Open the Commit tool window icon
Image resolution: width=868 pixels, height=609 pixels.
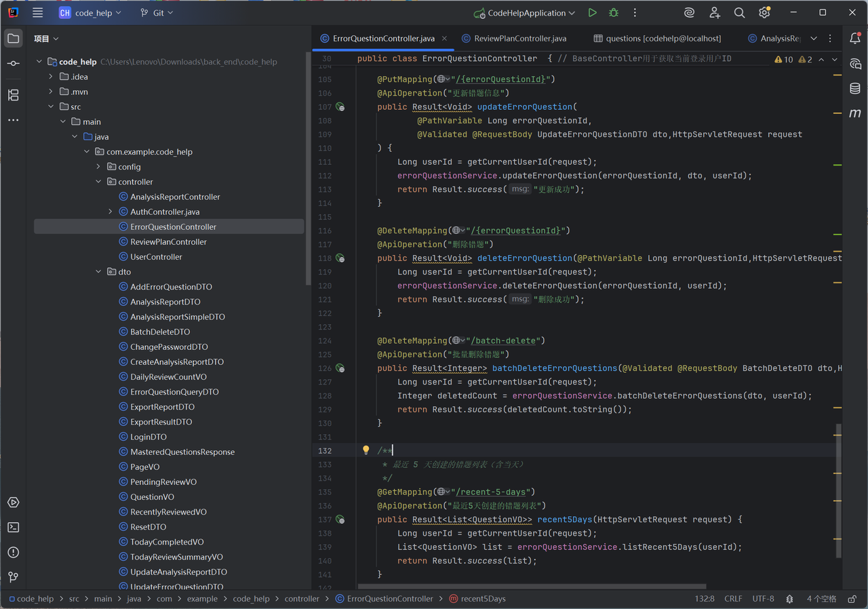pyautogui.click(x=13, y=63)
